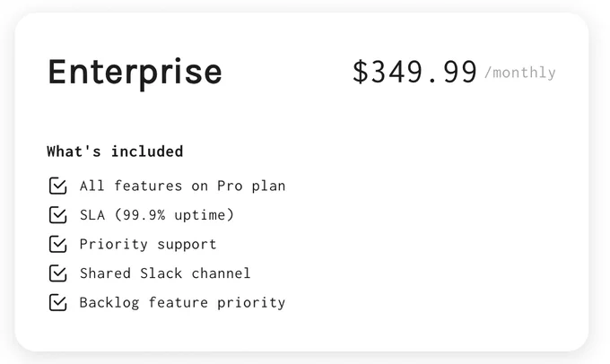Select the Backlog feature priority label

(182, 303)
